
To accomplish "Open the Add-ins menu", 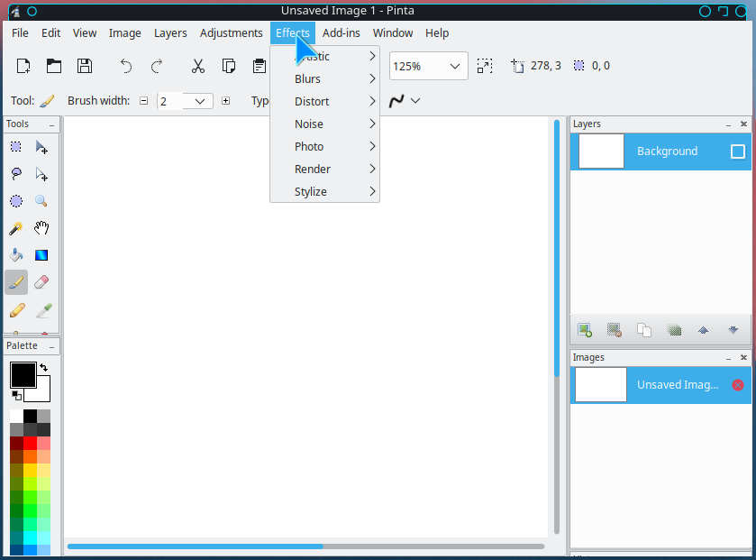I will coord(341,32).
